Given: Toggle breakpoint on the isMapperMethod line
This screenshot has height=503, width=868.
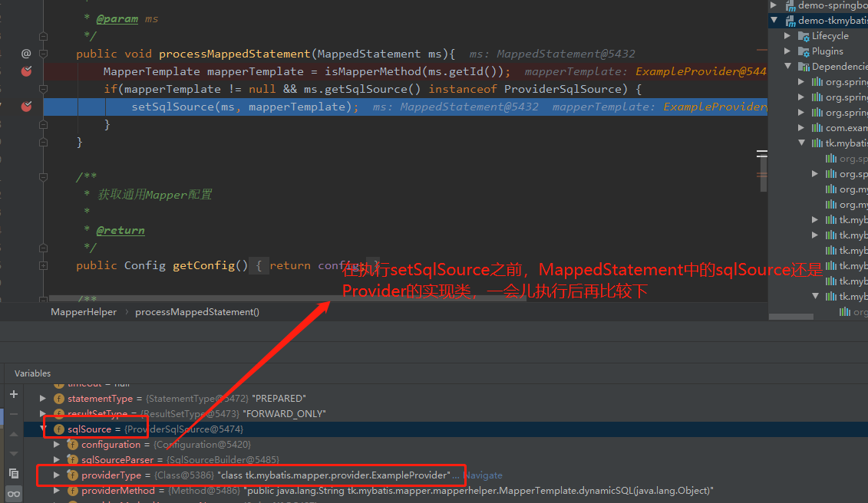Looking at the screenshot, I should [x=26, y=71].
